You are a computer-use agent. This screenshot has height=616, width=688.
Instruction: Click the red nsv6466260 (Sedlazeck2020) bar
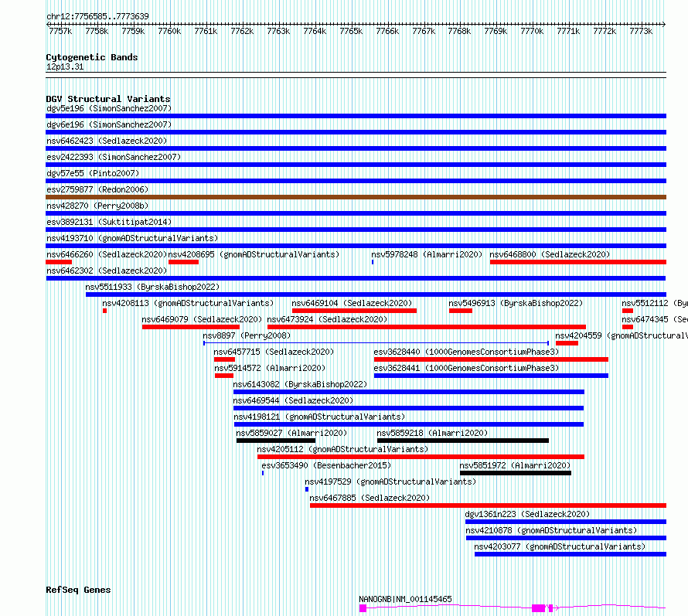[59, 262]
